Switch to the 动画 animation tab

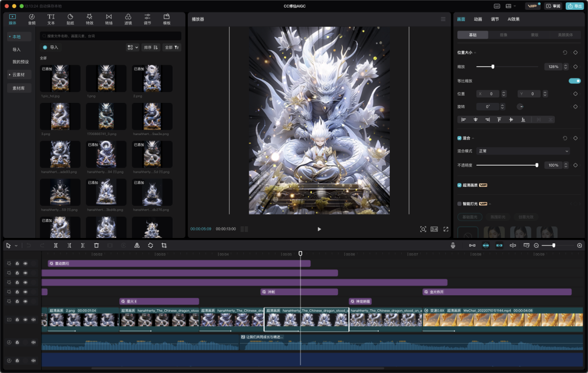pyautogui.click(x=477, y=19)
